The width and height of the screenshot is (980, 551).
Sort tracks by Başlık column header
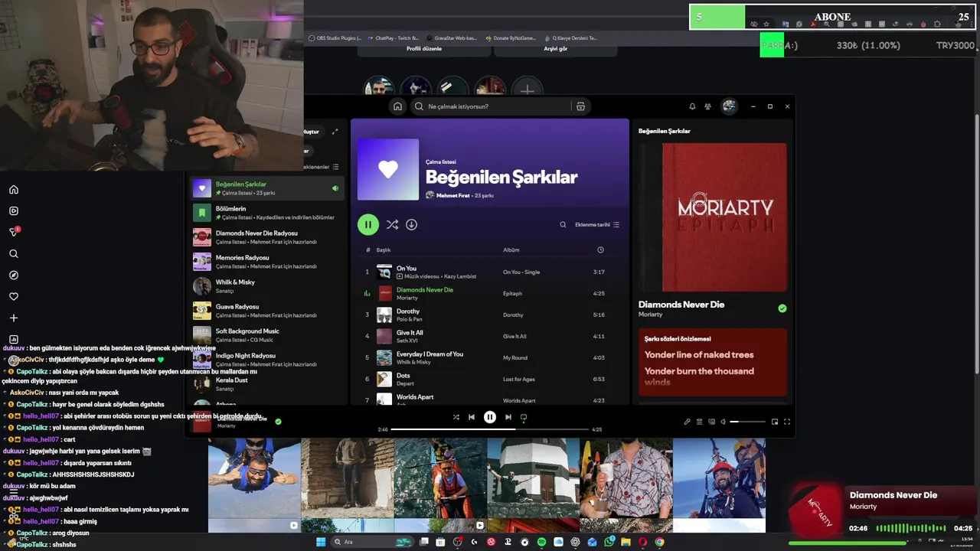click(x=384, y=250)
